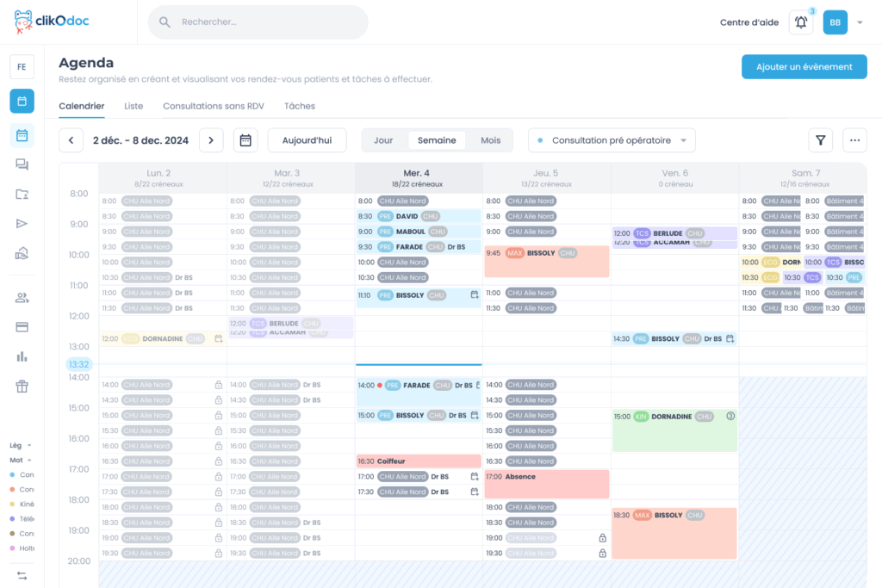
Task: Open the 16:30 Coiffeur event
Action: 419,461
